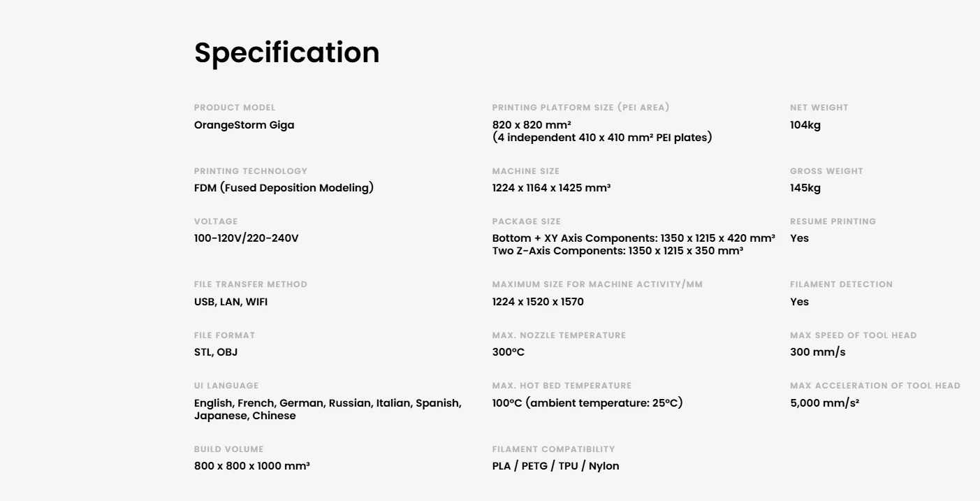Select the 820 x 820 mm² platform value

pos(532,125)
